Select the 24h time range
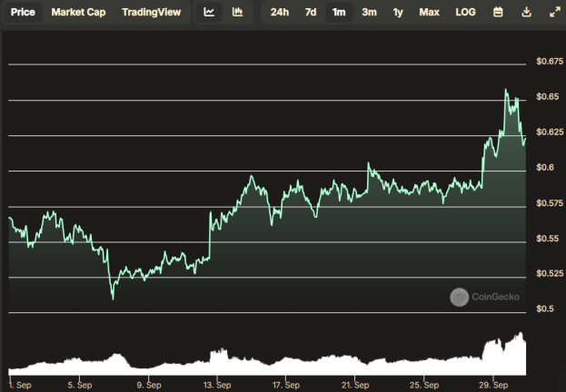 tap(280, 13)
